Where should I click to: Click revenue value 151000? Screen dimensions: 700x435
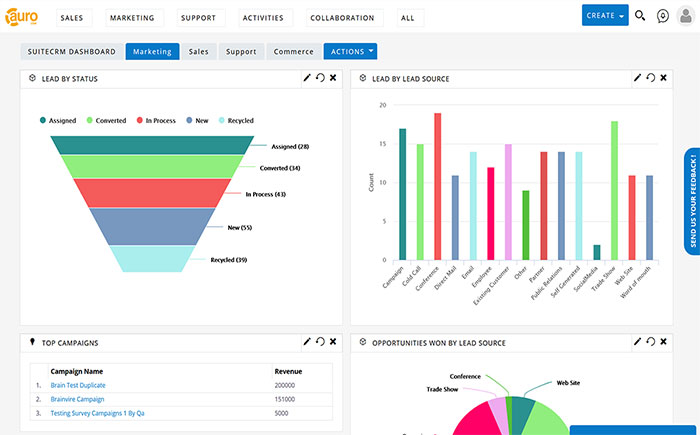coord(285,399)
